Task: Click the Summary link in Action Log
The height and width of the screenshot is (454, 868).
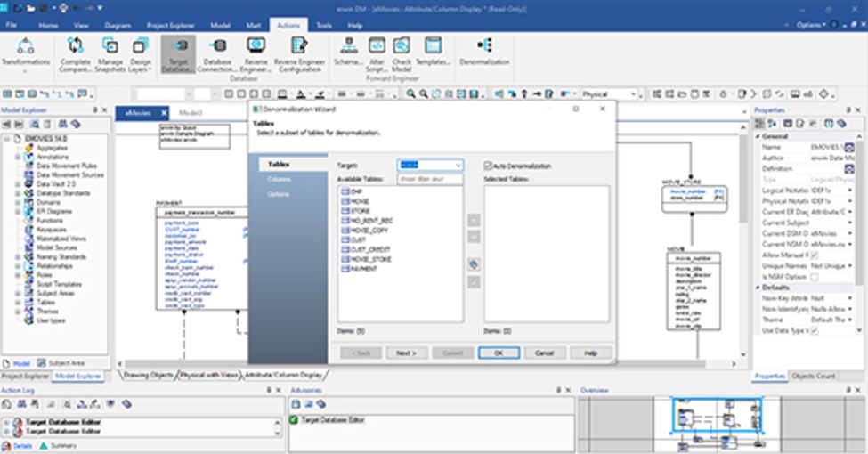Action: pyautogui.click(x=64, y=446)
